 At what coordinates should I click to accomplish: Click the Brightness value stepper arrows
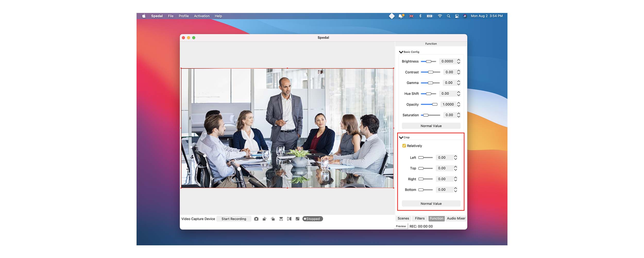(459, 61)
